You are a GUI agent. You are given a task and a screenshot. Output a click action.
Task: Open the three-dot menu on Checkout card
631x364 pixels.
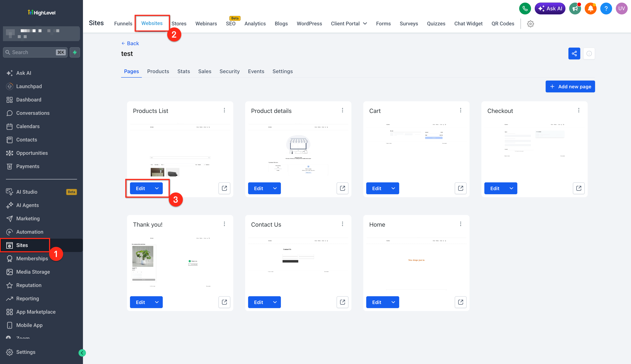(x=579, y=110)
